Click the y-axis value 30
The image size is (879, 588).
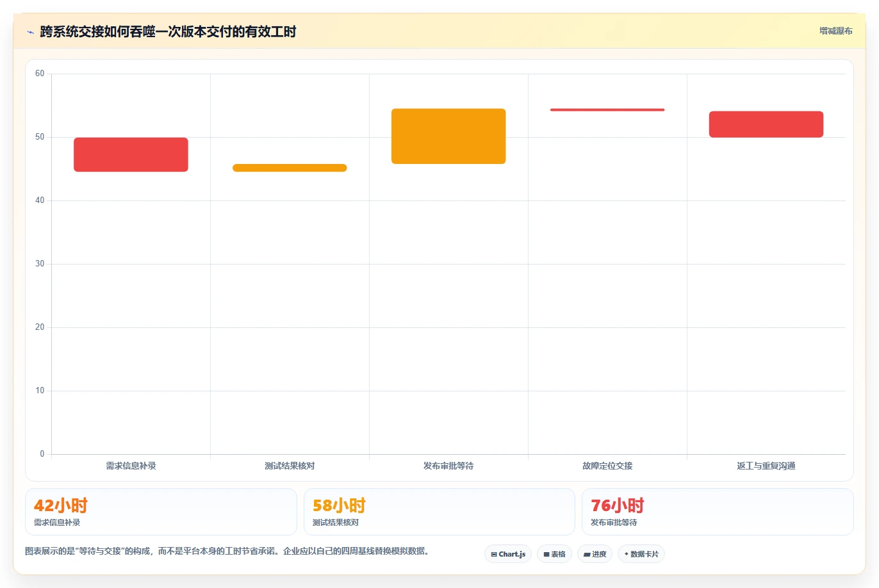40,264
